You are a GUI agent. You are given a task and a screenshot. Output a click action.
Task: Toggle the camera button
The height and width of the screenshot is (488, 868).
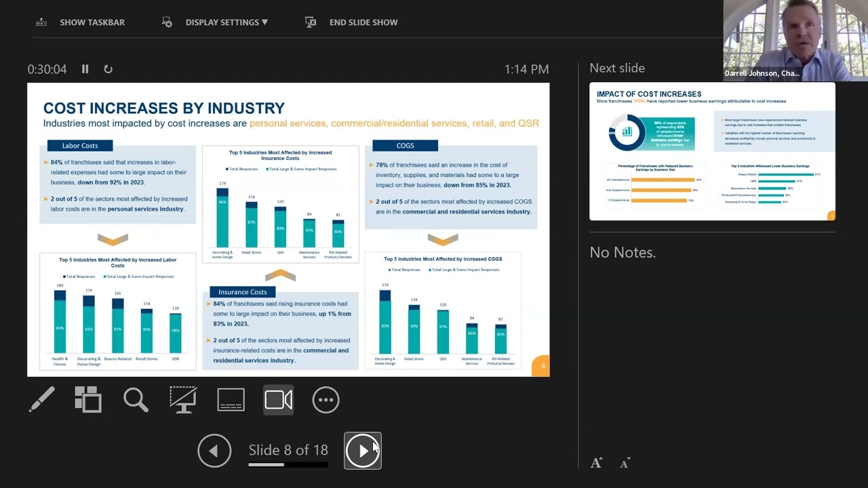click(x=279, y=400)
